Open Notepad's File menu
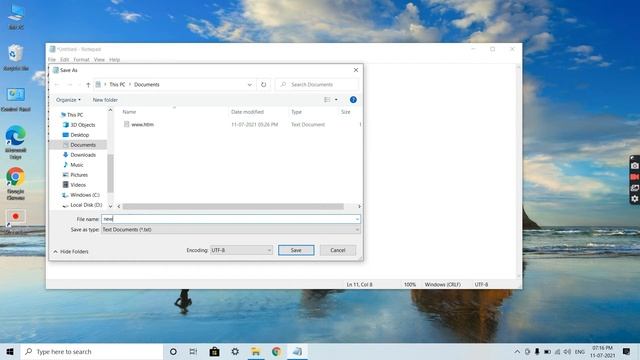This screenshot has width=640, height=360. pyautogui.click(x=52, y=60)
